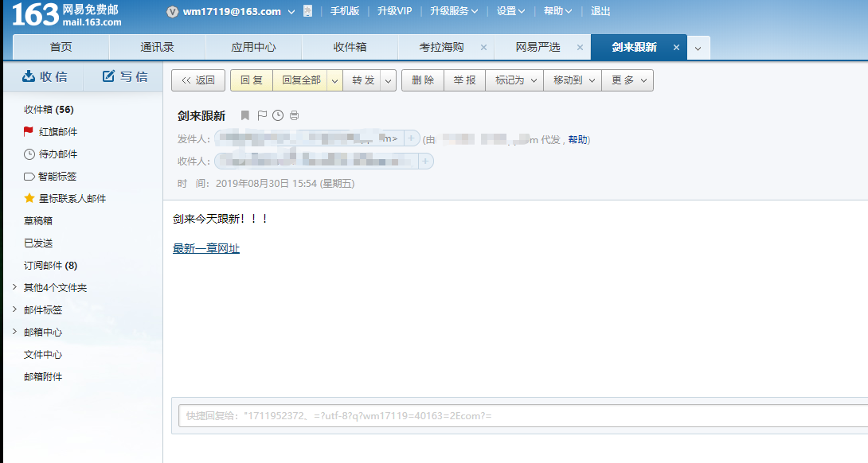Click the VIP badge icon before account email

click(x=172, y=12)
